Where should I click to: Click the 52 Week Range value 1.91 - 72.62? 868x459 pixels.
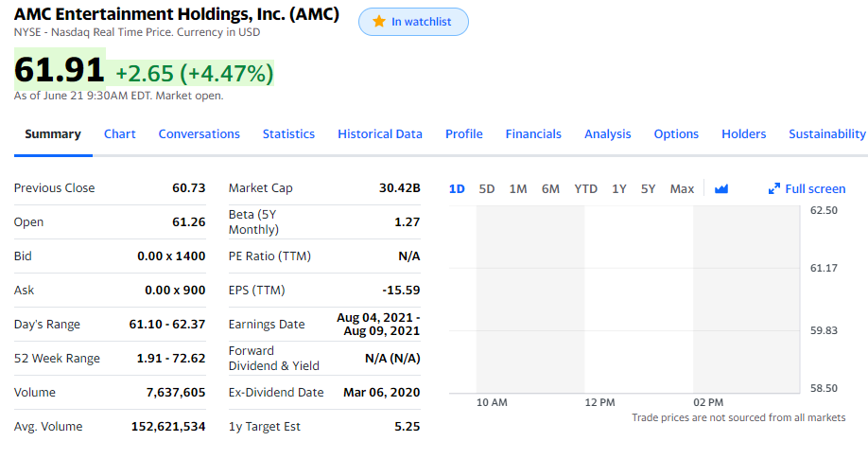[171, 359]
